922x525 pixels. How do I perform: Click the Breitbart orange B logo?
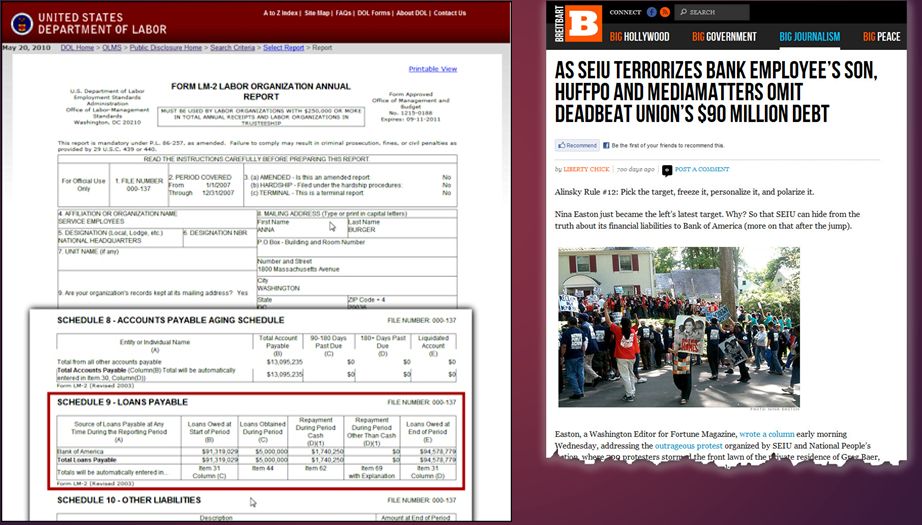point(583,24)
